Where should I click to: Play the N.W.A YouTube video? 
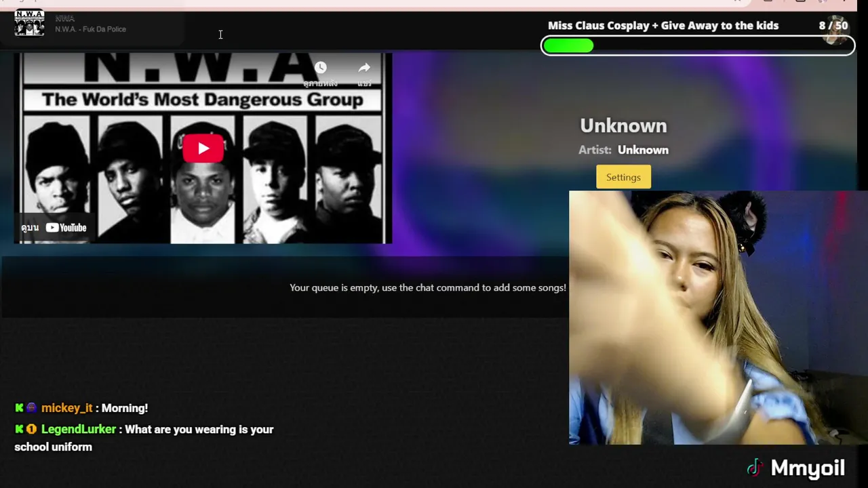point(203,148)
